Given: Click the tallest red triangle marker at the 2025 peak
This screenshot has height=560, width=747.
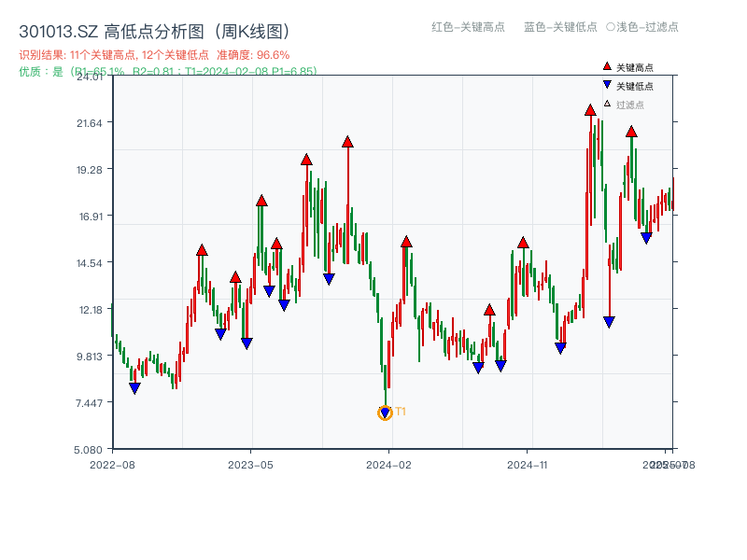Looking at the screenshot, I should [x=589, y=109].
